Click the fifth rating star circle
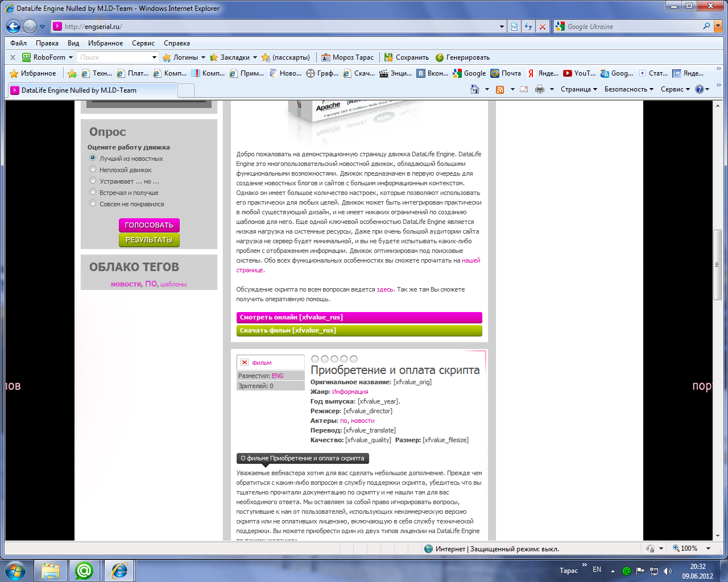Image resolution: width=728 pixels, height=582 pixels. pos(354,359)
